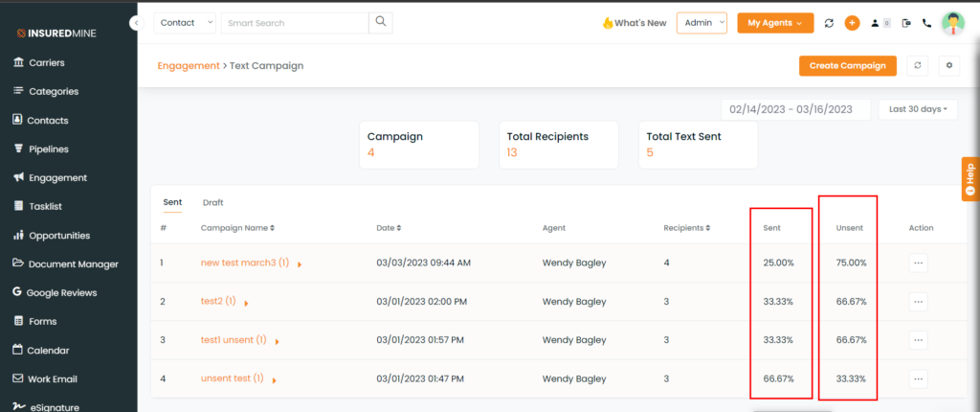Viewport: 980px width, 412px height.
Task: Open the campaign settings gear
Action: tap(949, 66)
